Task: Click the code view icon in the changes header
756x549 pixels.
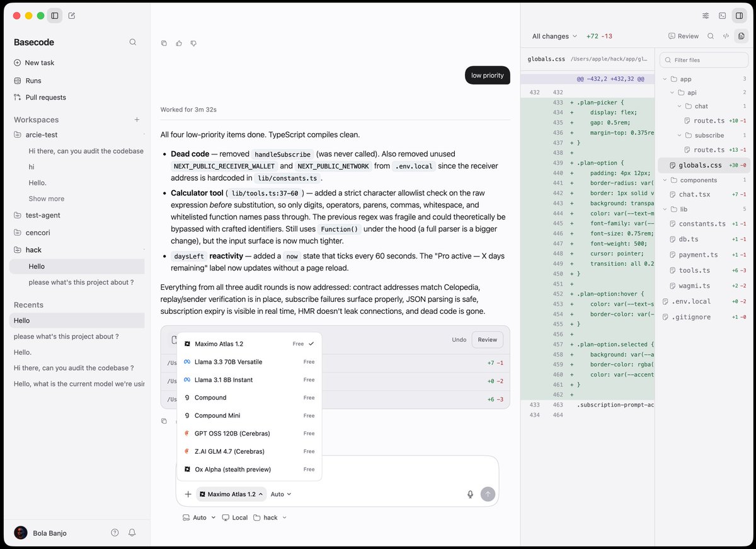Action: pyautogui.click(x=726, y=36)
